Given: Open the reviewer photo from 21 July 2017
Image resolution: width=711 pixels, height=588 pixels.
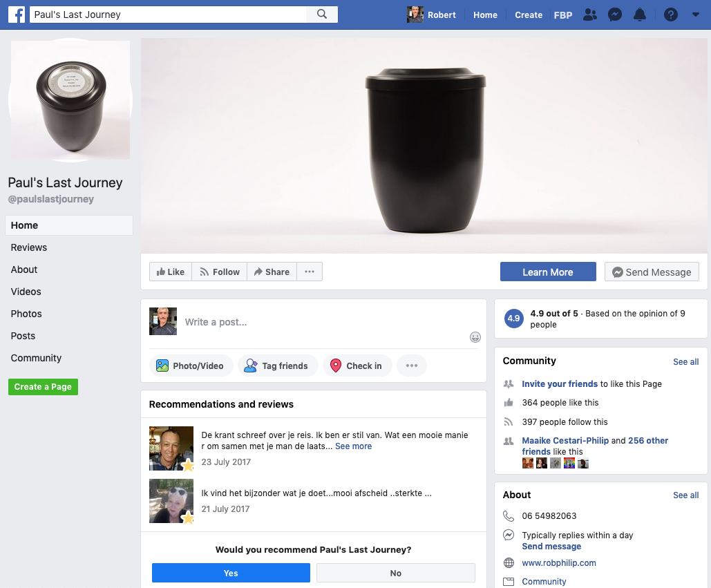Looking at the screenshot, I should coord(171,501).
